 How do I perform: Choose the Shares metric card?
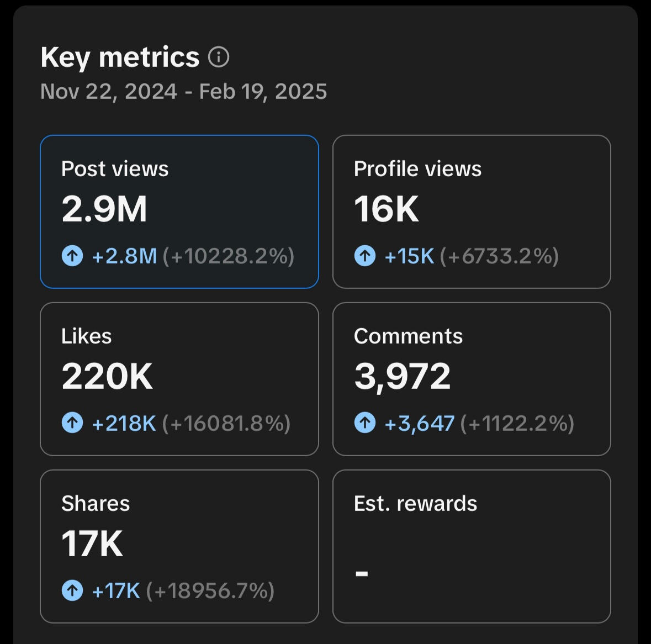tap(179, 546)
